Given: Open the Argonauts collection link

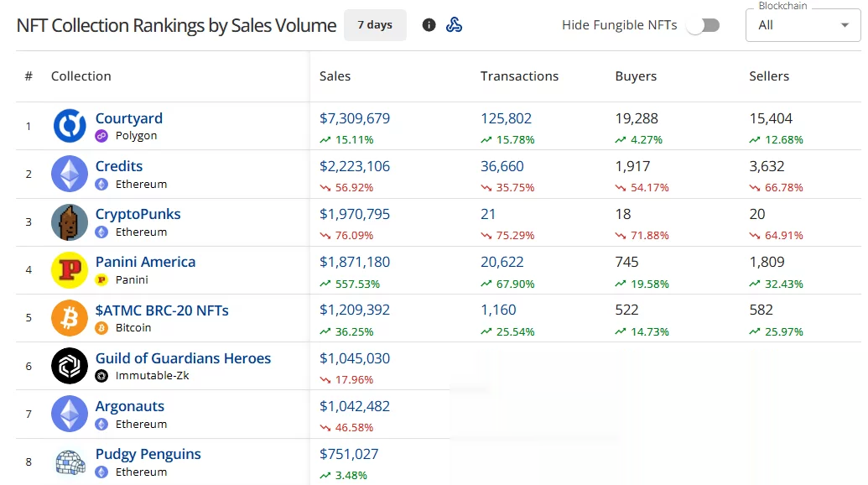Looking at the screenshot, I should (129, 406).
